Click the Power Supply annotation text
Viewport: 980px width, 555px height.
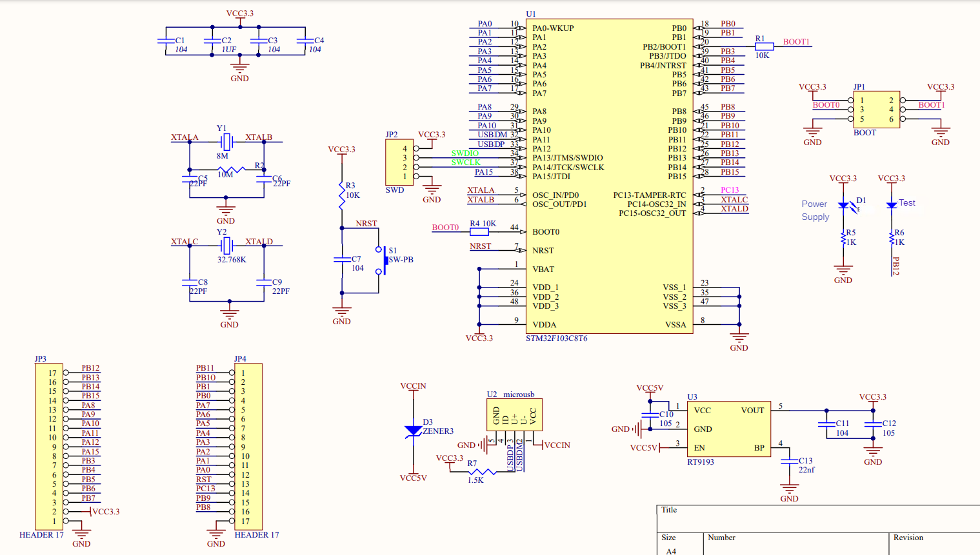815,210
